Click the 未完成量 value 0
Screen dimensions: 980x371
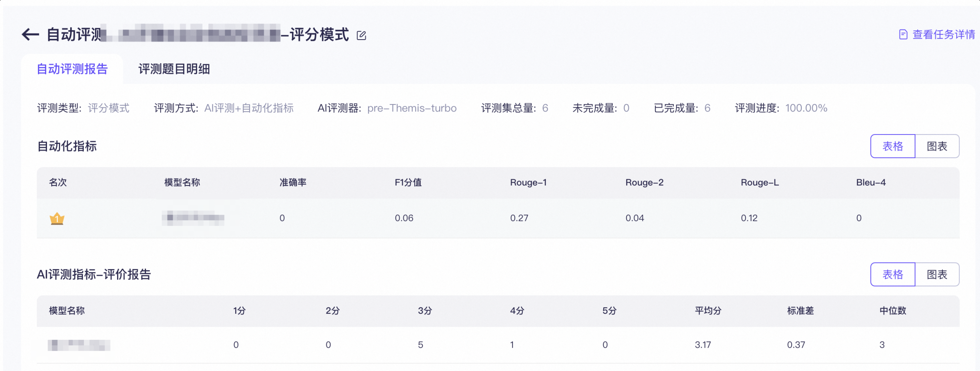626,108
